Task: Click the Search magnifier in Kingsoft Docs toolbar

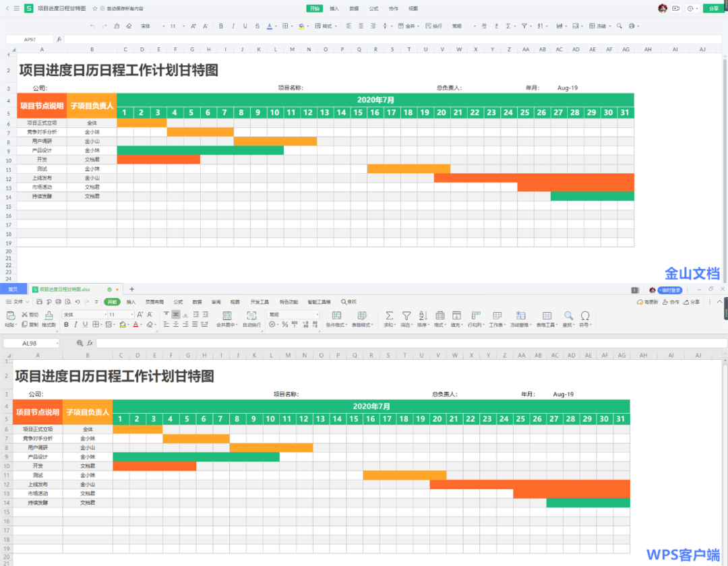Action: (x=619, y=26)
